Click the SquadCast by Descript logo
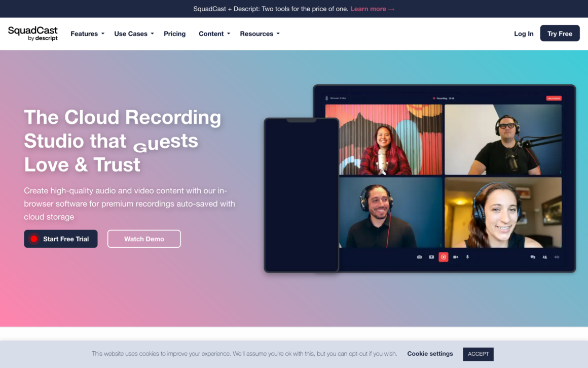The width and height of the screenshot is (588, 368). tap(32, 34)
